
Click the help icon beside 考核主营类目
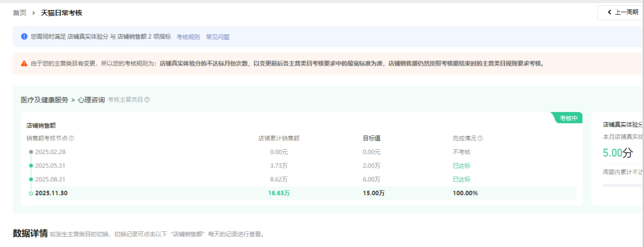click(x=147, y=100)
